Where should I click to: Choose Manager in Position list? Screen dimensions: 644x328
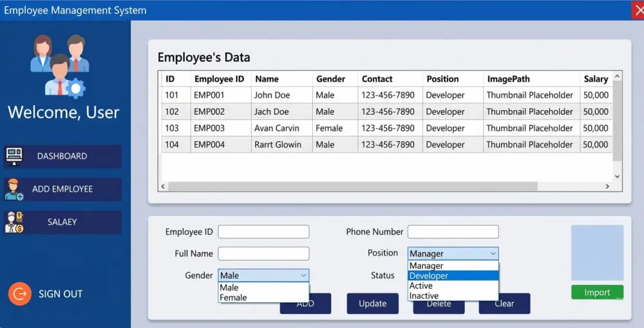(453, 265)
